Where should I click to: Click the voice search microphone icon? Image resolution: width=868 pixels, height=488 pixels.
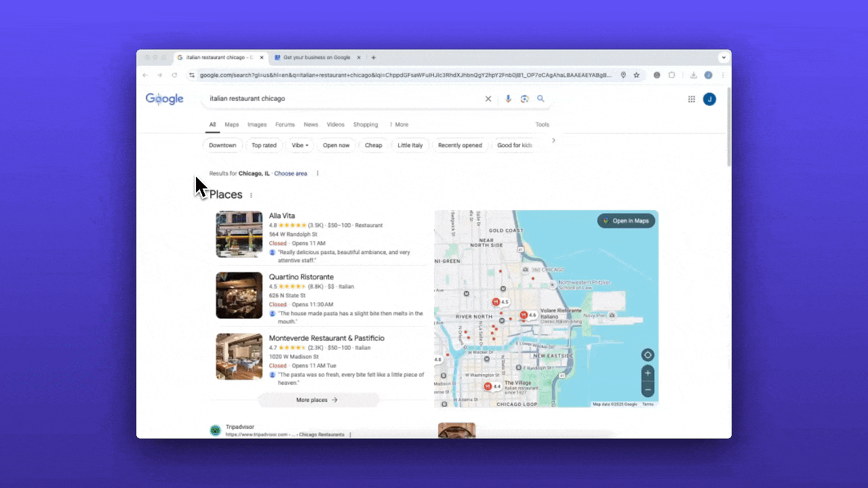(x=508, y=99)
